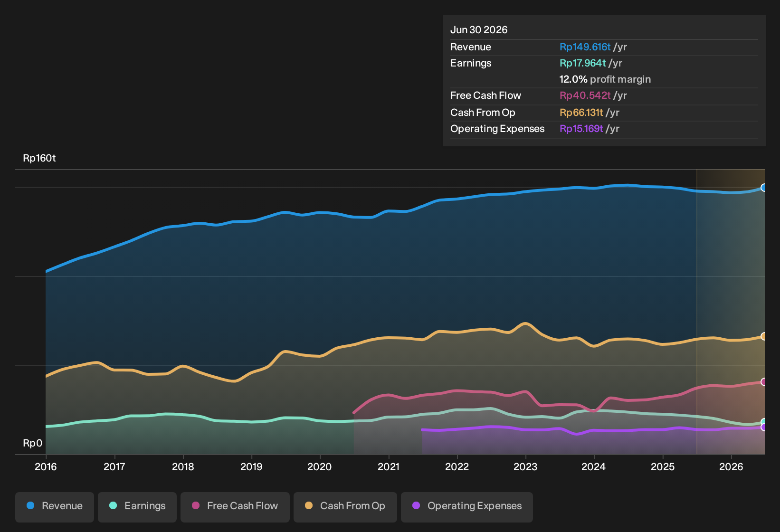Click the Jun 30 2026 date header
Image resolution: width=780 pixels, height=532 pixels.
[479, 30]
